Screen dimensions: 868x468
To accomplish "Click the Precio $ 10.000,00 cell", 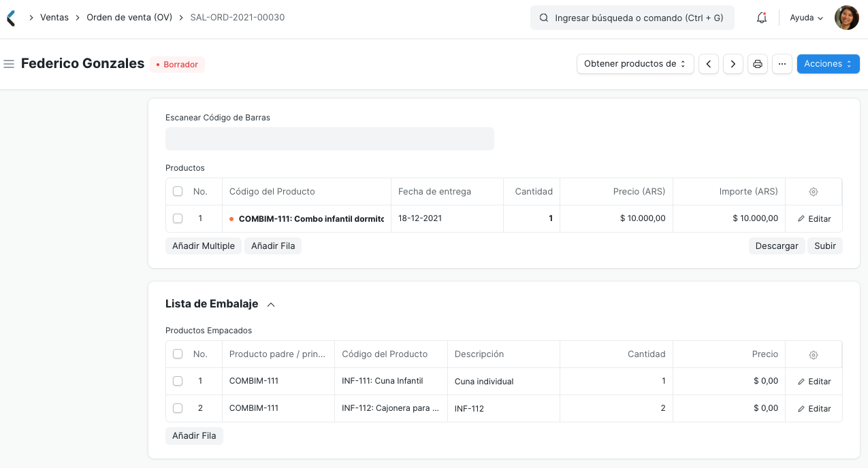I will click(616, 219).
